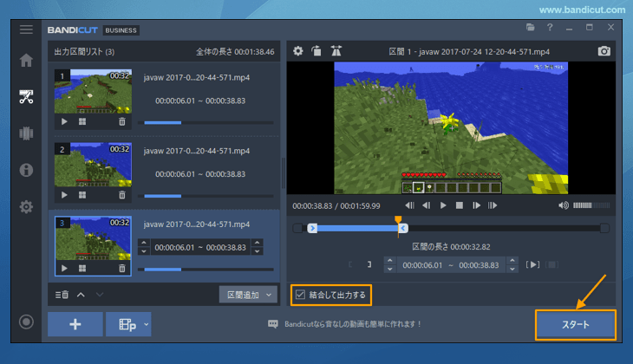Play the selected segment range button
This screenshot has height=364, width=633.
pos(532,264)
